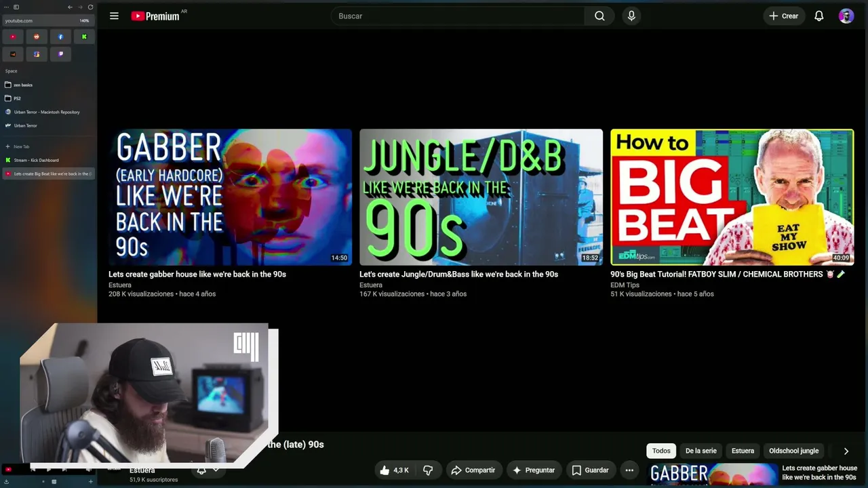The width and height of the screenshot is (868, 488).
Task: Open the Jungle/D&B video thumbnail
Action: [x=481, y=197]
